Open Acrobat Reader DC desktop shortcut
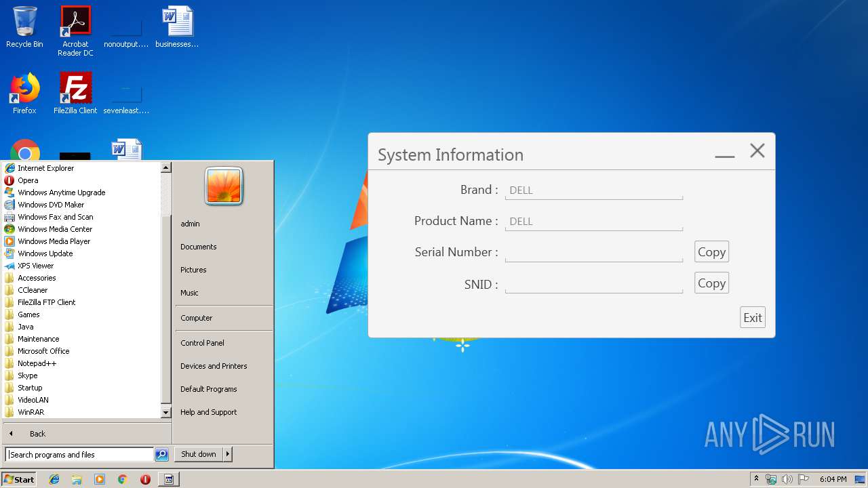Viewport: 868px width, 488px height. (75, 31)
